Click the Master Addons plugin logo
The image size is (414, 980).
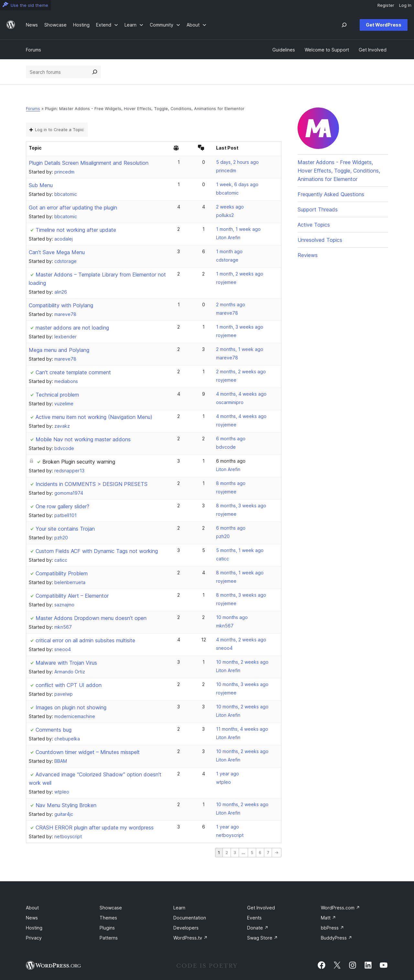[x=318, y=128]
